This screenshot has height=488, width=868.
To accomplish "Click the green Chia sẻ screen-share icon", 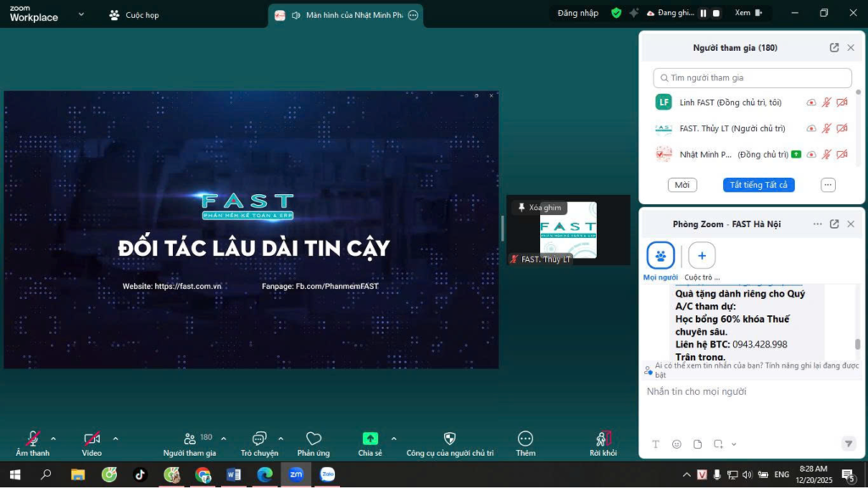I will coord(370,438).
